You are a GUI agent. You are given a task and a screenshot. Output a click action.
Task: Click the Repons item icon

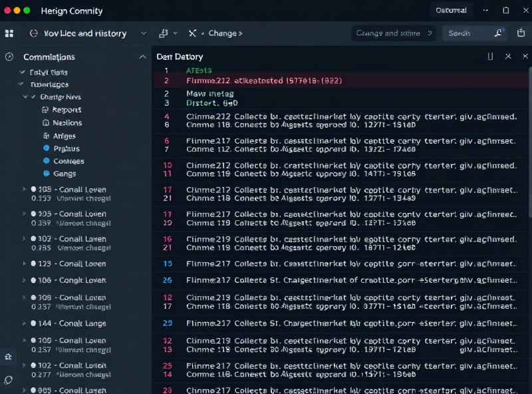point(45,110)
